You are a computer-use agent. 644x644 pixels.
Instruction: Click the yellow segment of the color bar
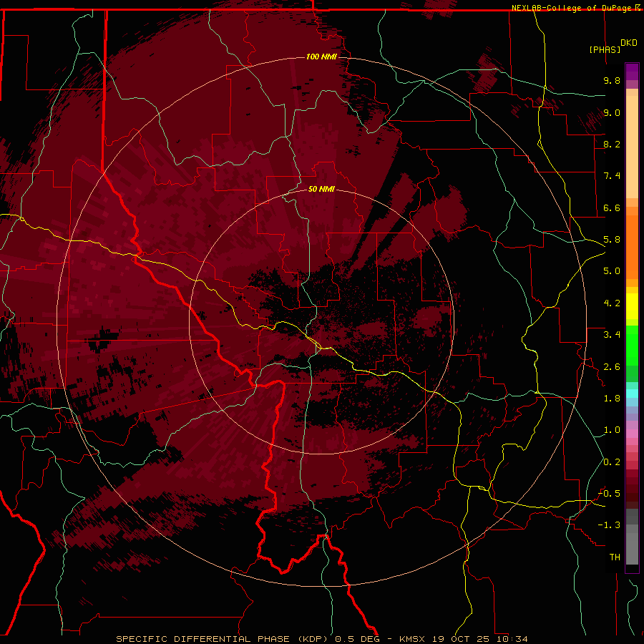[632, 306]
